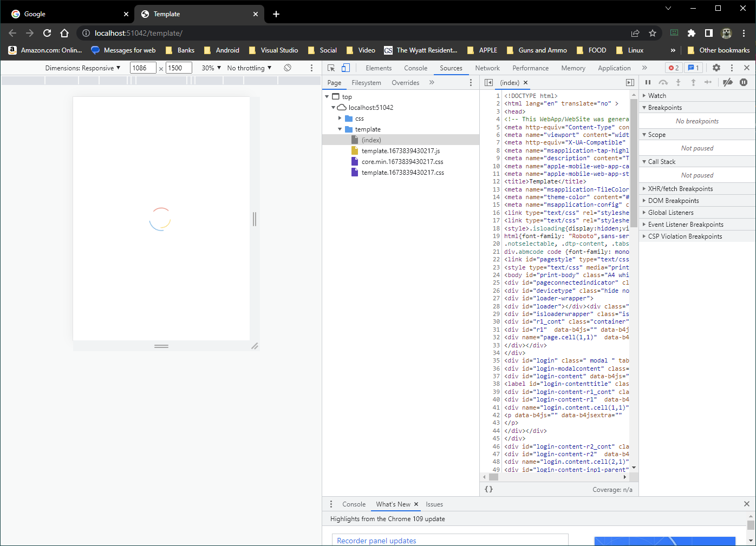
Task: Toggle deactivate breakpoints icon
Action: pos(728,82)
